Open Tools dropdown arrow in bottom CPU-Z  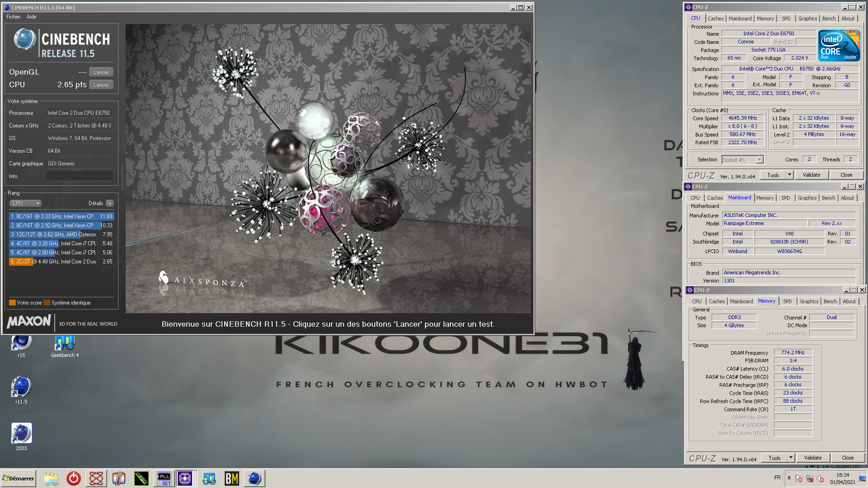[x=791, y=458]
